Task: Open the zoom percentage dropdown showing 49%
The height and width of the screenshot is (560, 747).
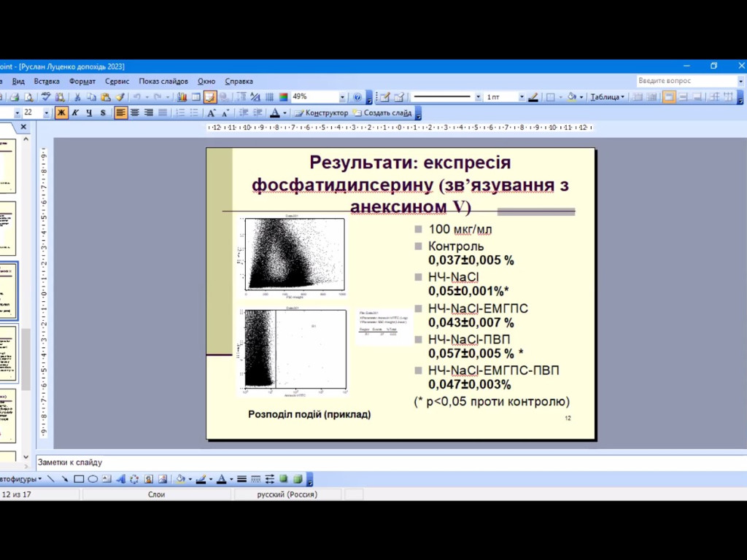Action: [342, 97]
